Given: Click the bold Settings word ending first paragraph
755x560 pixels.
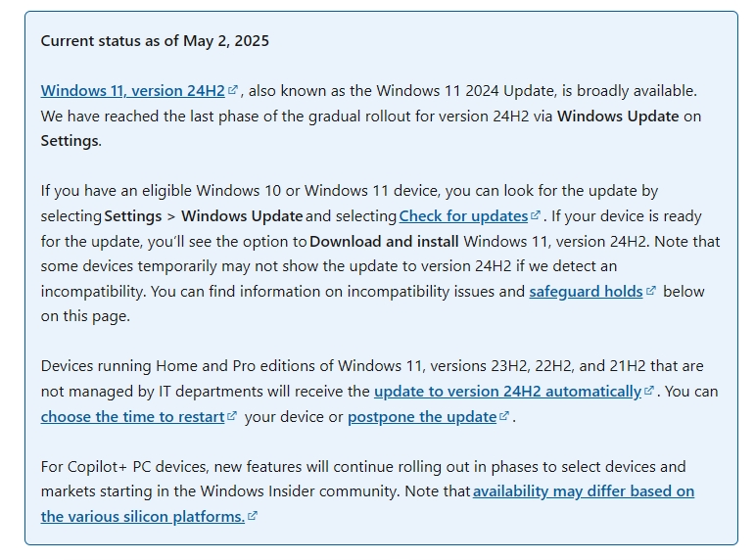Looking at the screenshot, I should (70, 141).
